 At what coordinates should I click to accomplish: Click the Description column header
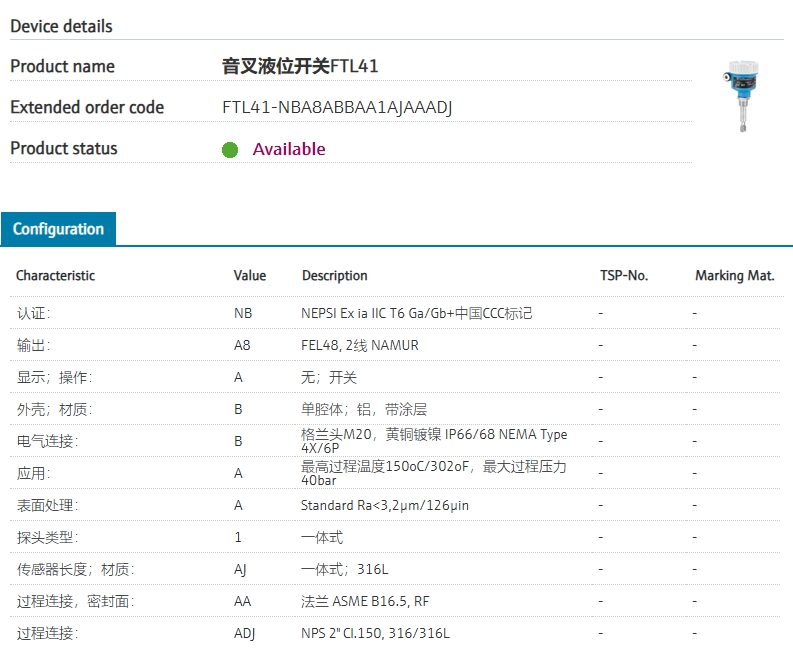(x=335, y=276)
